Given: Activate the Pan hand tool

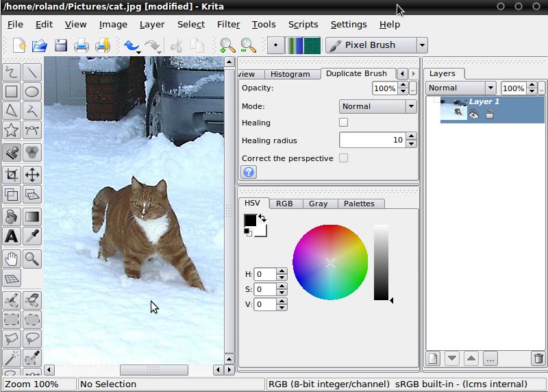Looking at the screenshot, I should pos(12,258).
